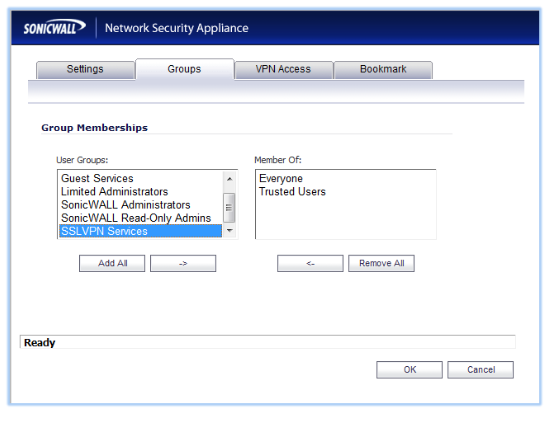Select SSLVPN Services list entry
This screenshot has height=421, width=553.
[x=141, y=231]
